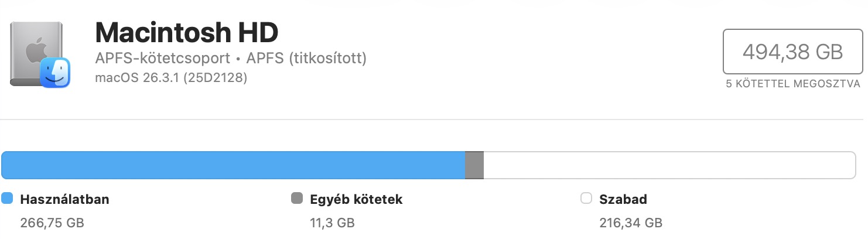The height and width of the screenshot is (239, 868).
Task: Click the 216,34 GB free value
Action: 631,223
